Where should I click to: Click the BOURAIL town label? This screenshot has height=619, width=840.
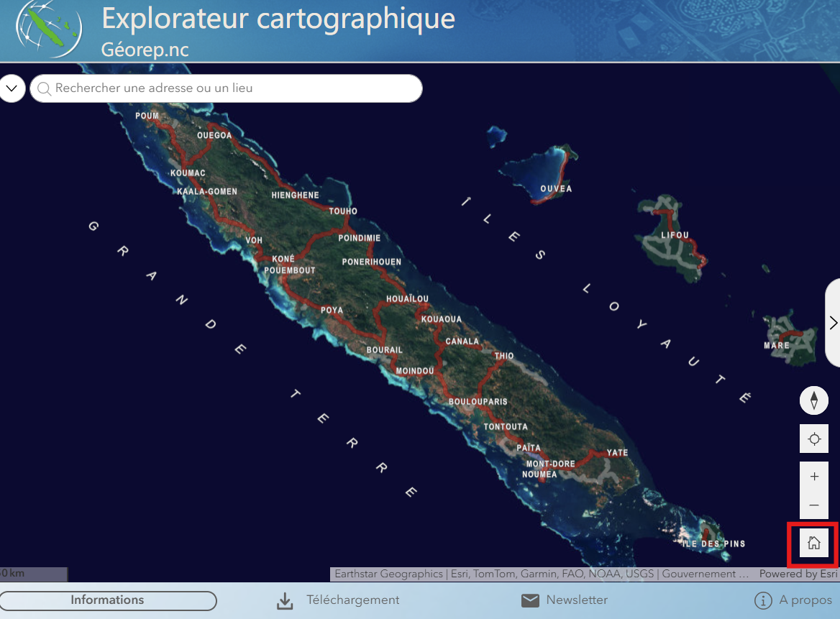[x=384, y=349]
